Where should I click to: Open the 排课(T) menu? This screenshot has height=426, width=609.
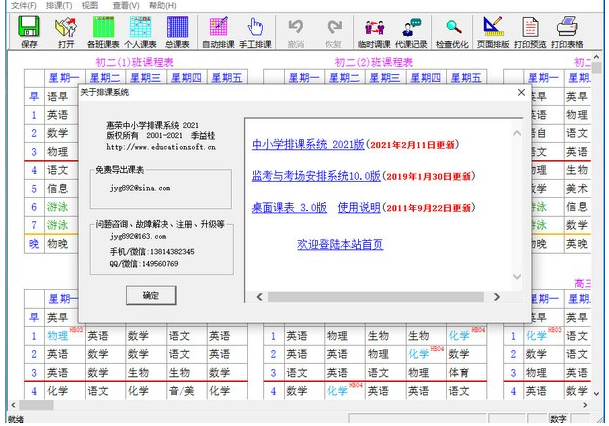pyautogui.click(x=59, y=5)
